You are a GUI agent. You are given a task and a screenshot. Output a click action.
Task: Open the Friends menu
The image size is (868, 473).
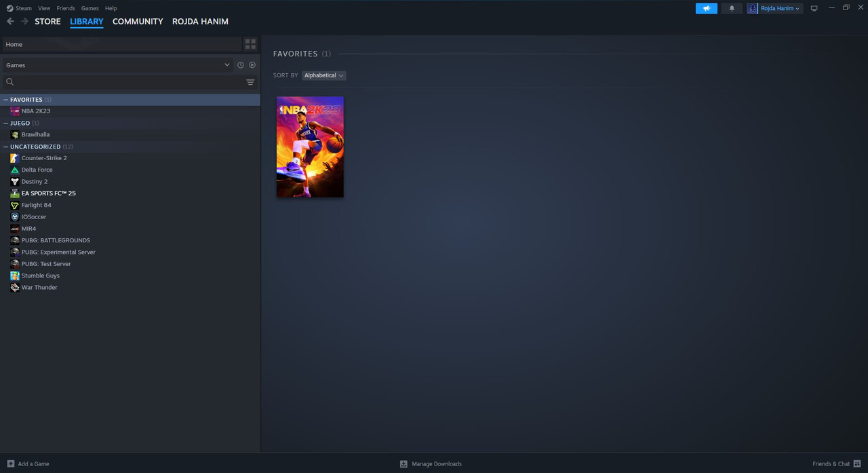(66, 8)
